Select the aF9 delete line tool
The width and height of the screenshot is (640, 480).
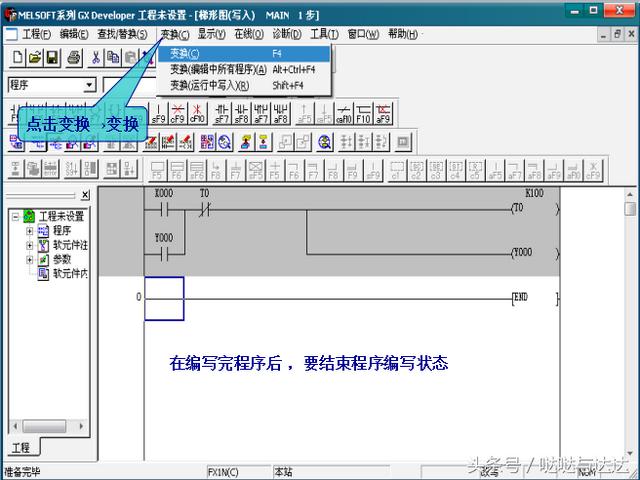coord(383,113)
